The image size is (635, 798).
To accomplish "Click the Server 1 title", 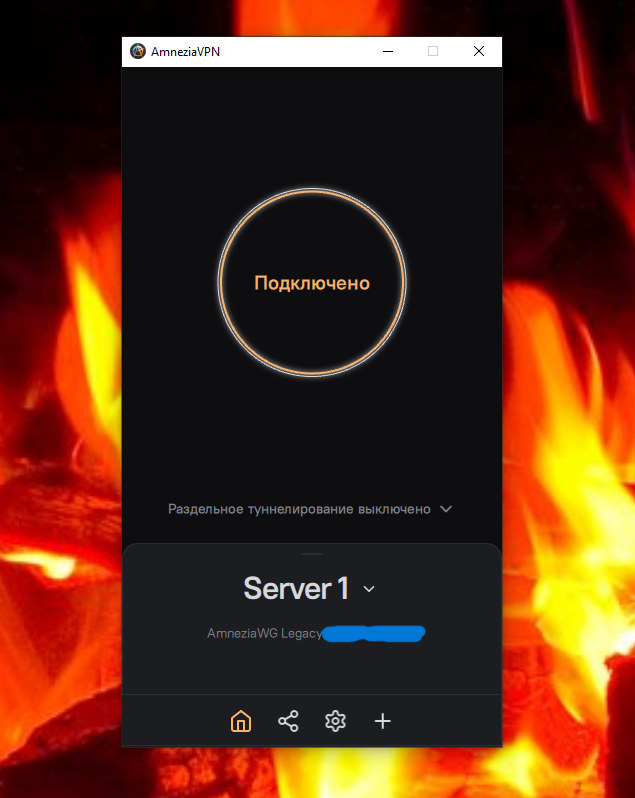I will [296, 588].
